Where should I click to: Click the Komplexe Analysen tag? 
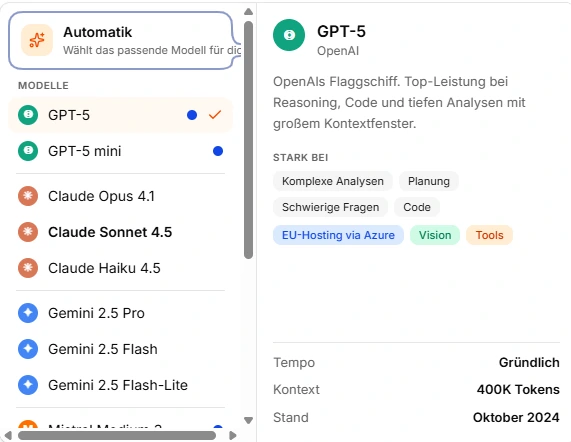tap(333, 181)
